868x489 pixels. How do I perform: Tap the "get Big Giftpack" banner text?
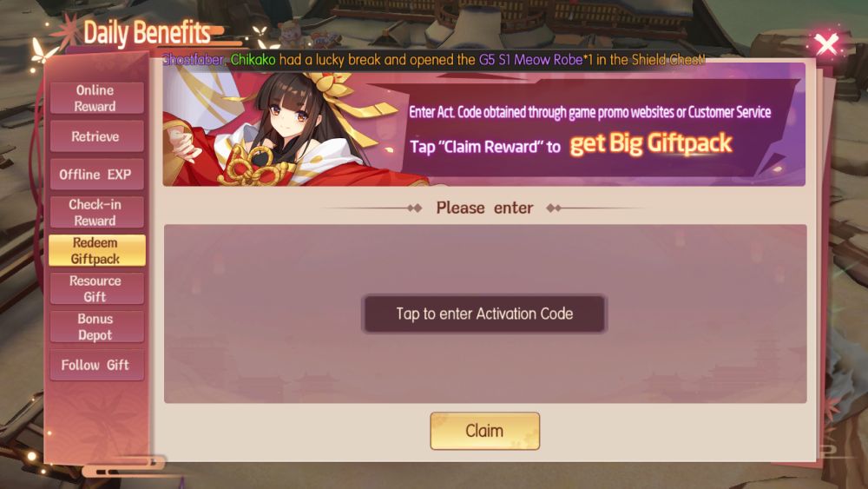pos(651,144)
